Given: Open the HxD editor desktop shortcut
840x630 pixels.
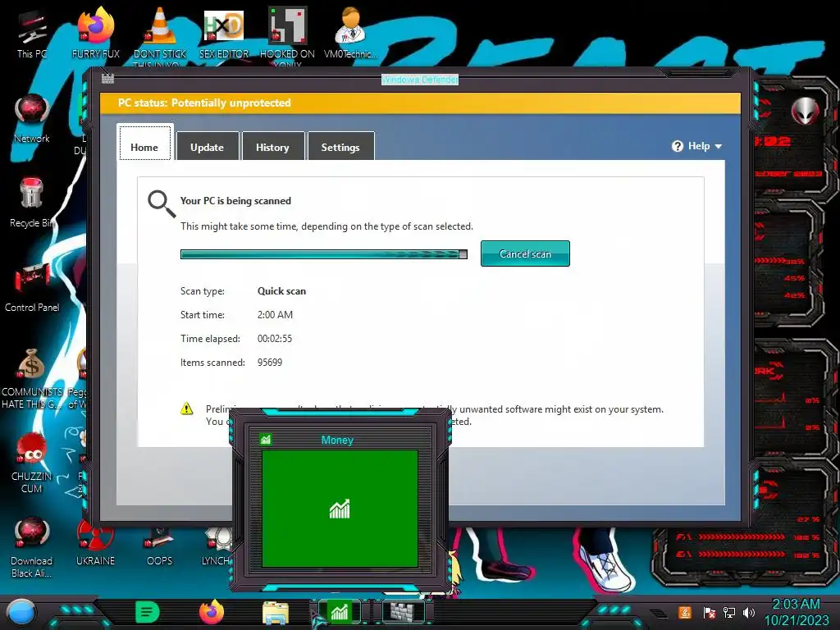Looking at the screenshot, I should [224, 33].
